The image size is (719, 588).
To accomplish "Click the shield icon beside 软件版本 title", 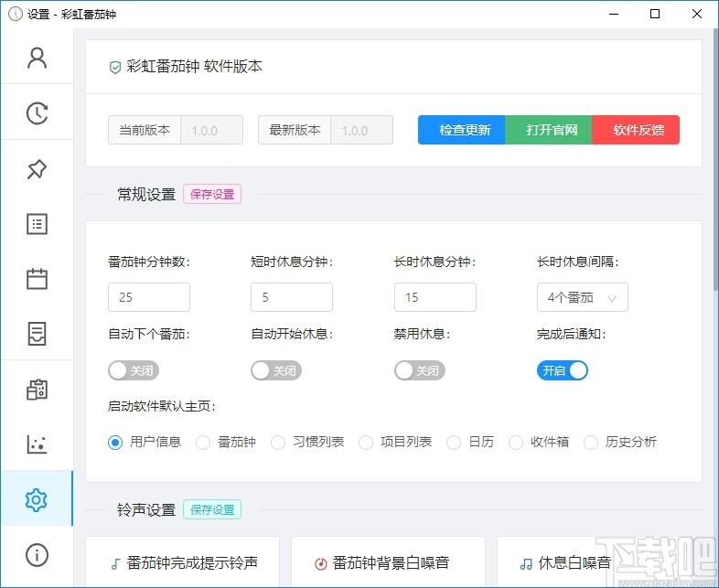I will [x=114, y=68].
